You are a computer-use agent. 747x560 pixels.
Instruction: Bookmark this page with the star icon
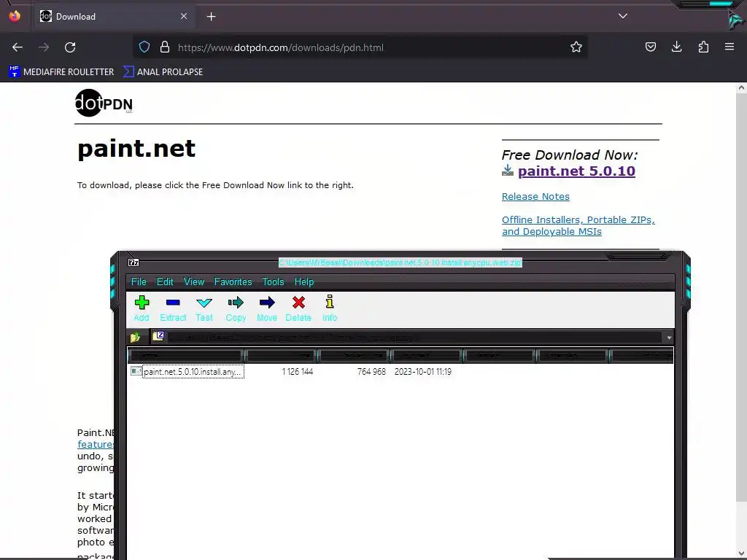[576, 47]
